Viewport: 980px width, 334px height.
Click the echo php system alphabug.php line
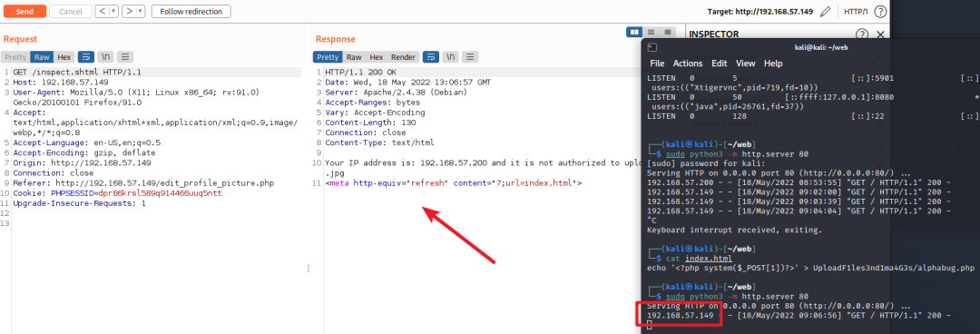pyautogui.click(x=810, y=269)
